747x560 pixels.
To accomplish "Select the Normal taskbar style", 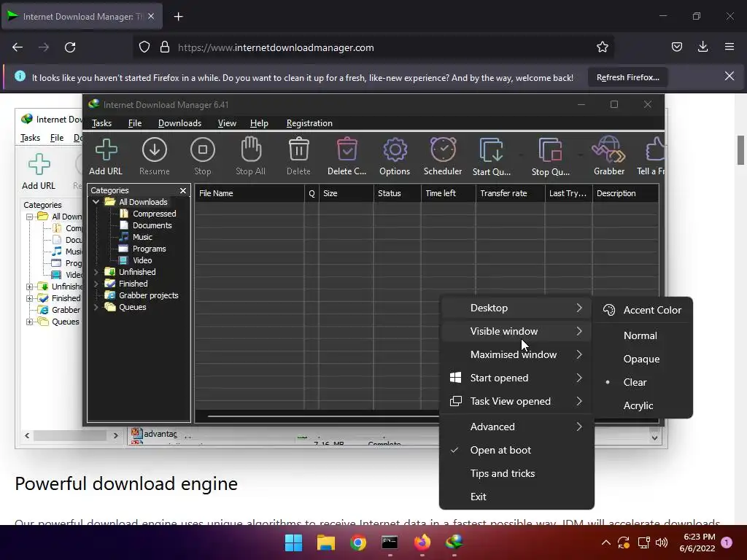I will point(643,335).
